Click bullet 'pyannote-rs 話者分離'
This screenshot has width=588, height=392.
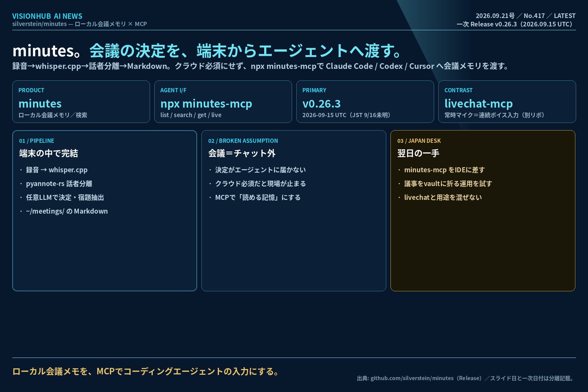pos(59,183)
